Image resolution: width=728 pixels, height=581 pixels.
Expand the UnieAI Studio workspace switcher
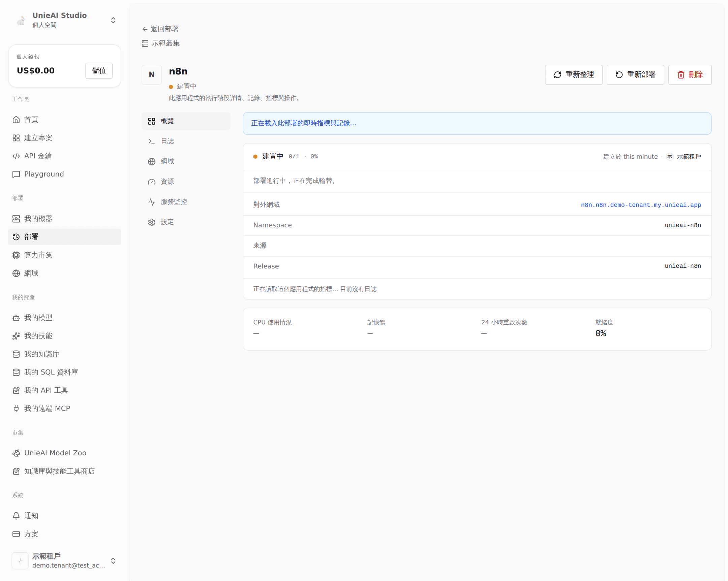pos(113,20)
